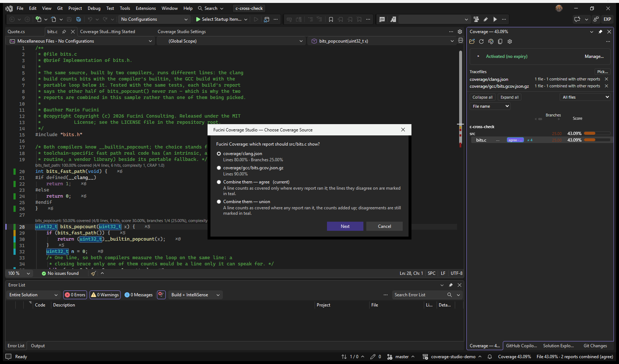Click the Pick... tracefiles button
The width and height of the screenshot is (619, 364).
(x=602, y=72)
